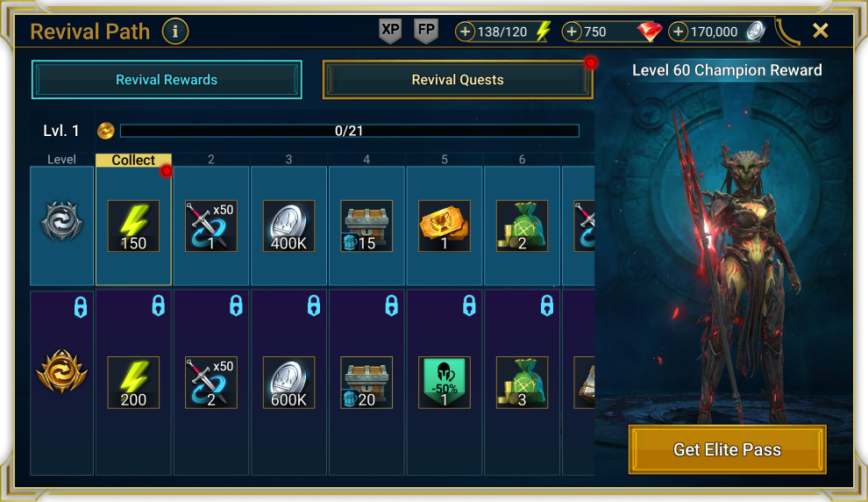Click the yellow Collect label
This screenshot has width=868, height=502.
133,160
